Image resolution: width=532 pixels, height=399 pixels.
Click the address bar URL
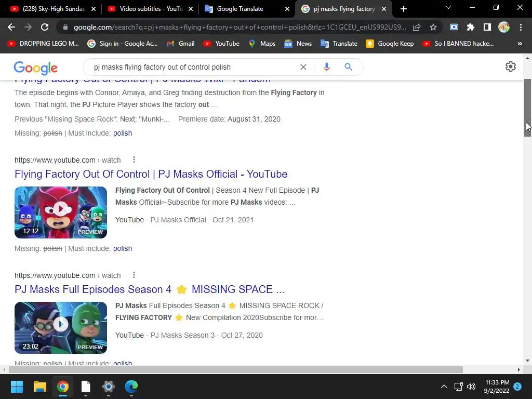coord(240,27)
